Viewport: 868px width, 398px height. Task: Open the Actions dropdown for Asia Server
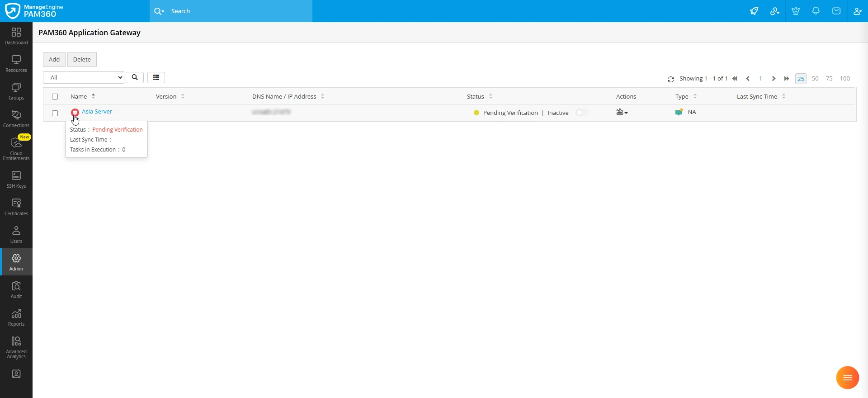tap(622, 112)
